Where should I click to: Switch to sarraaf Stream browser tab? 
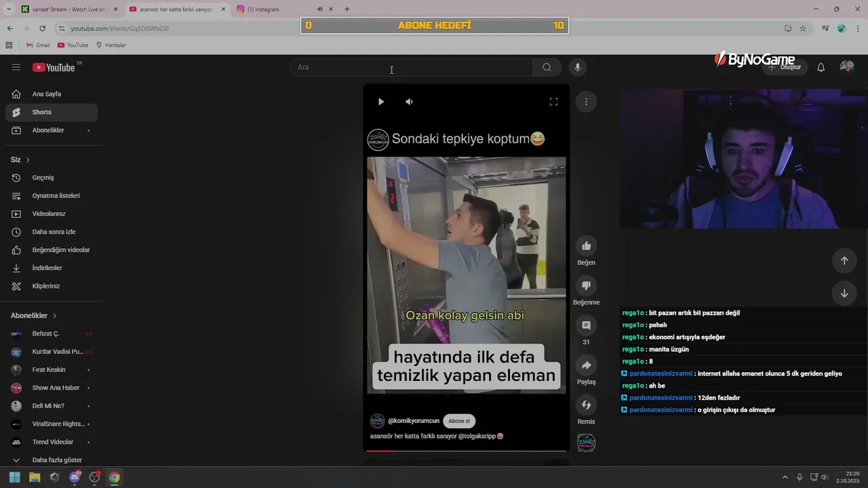[x=70, y=9]
